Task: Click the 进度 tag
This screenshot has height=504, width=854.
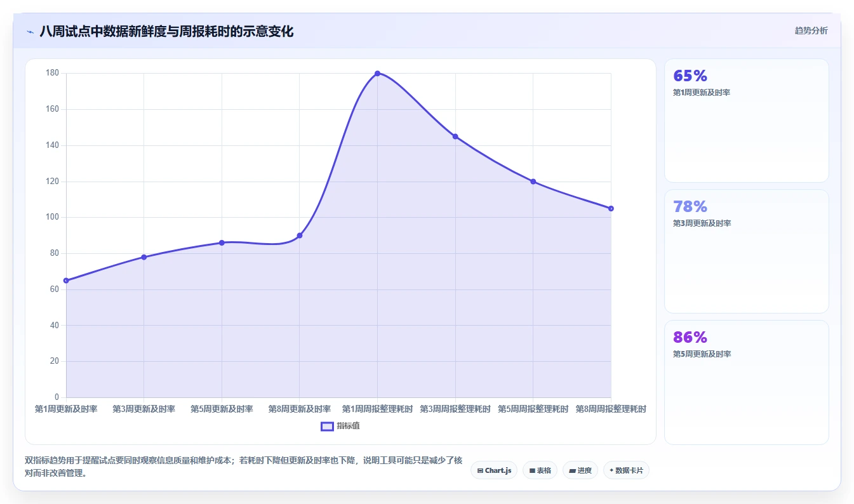Action: (x=580, y=470)
